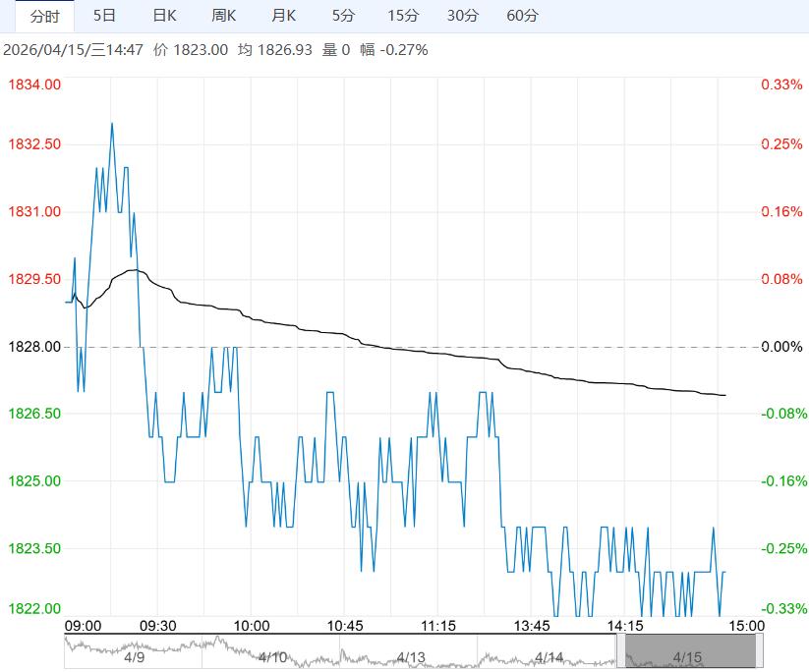The width and height of the screenshot is (809, 672).
Task: Click the price peak near 1833 on chart
Action: point(111,124)
